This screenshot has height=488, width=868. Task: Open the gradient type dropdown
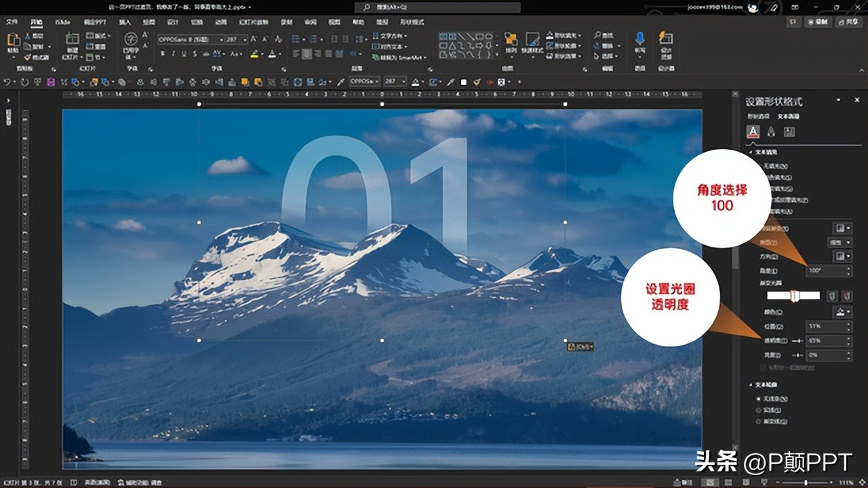tap(840, 243)
